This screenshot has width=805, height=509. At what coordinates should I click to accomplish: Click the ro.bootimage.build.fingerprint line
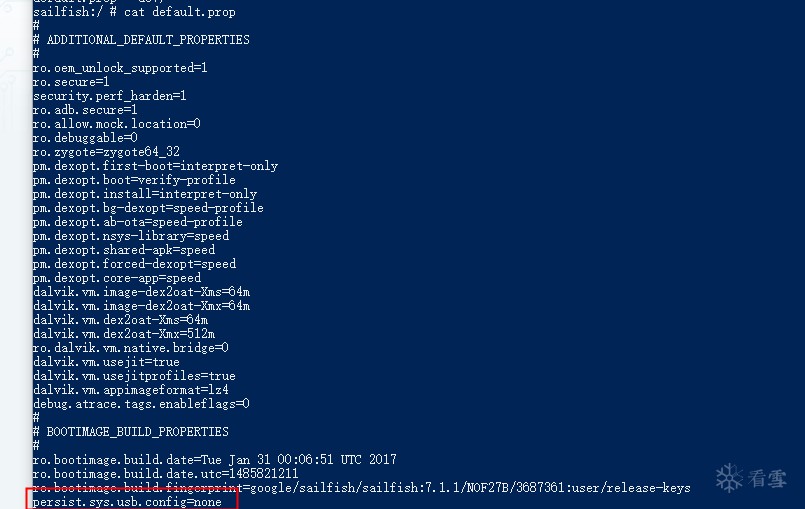[361, 487]
